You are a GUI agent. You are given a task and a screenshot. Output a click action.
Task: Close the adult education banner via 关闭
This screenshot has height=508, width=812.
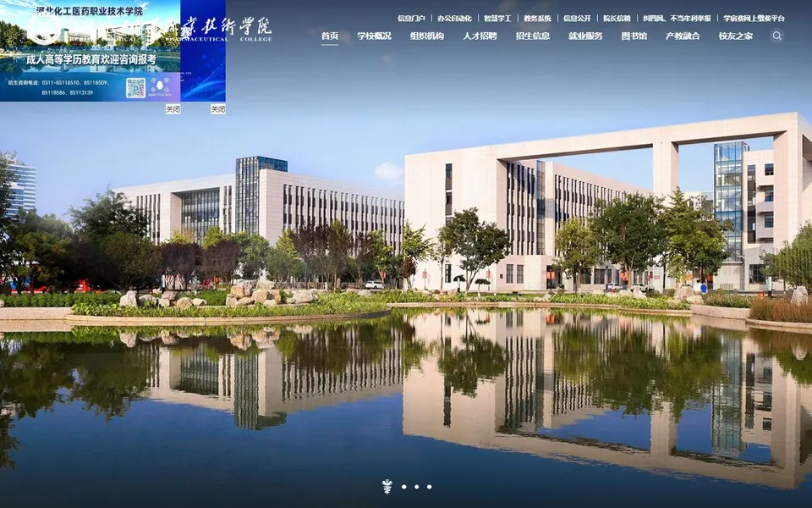[x=173, y=109]
